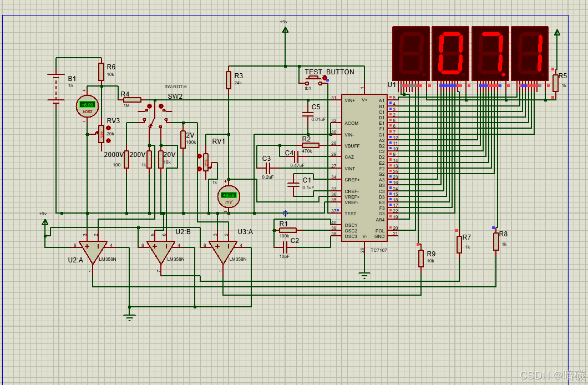Select op-amp U2:B triangle
Viewport: 588px width, 385px height.
click(x=160, y=252)
